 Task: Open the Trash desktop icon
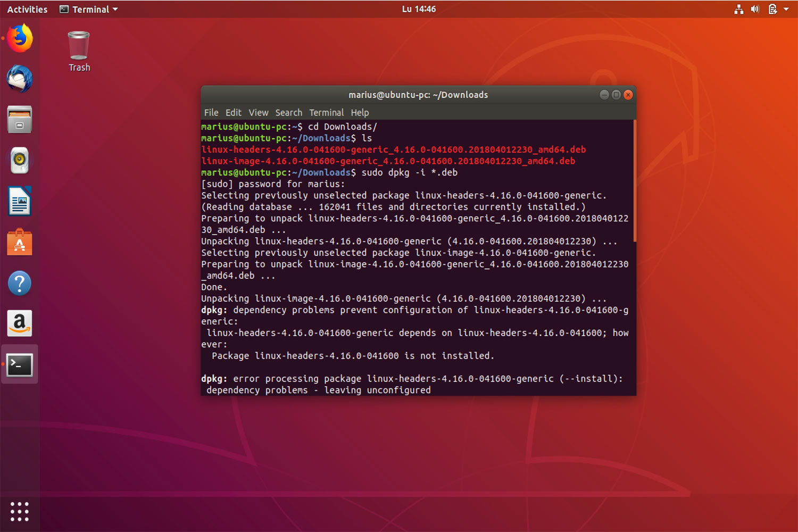pos(79,51)
